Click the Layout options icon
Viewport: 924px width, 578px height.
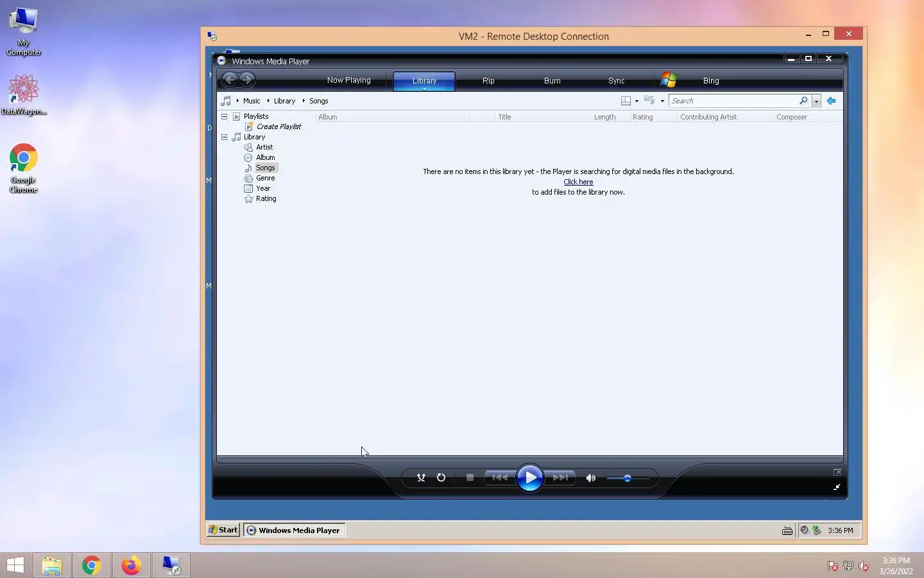point(626,101)
